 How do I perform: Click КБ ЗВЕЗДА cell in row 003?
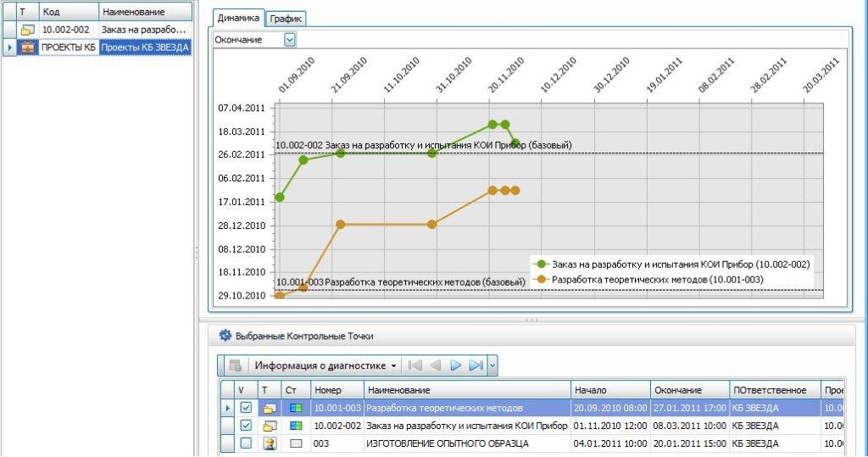pos(775,443)
